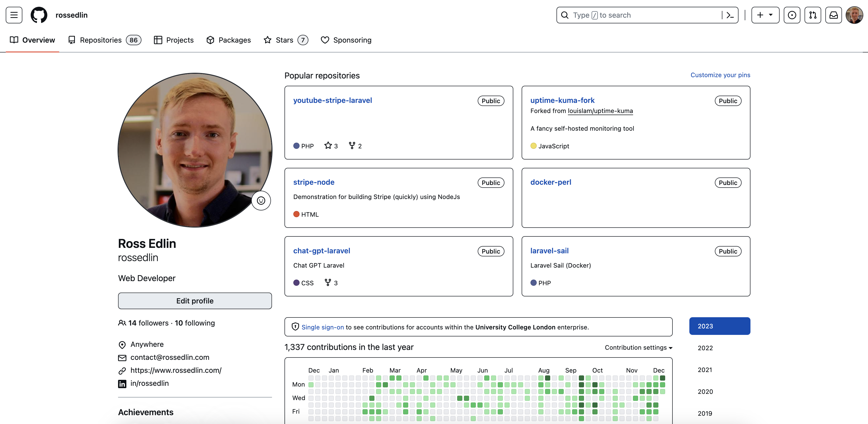Click the search magnifier icon
This screenshot has height=424, width=868.
coord(564,15)
